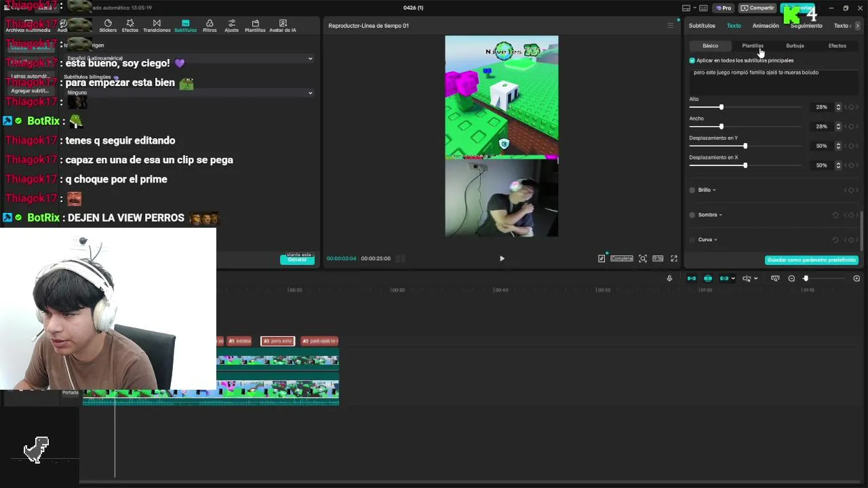Open the Stickers panel
The image size is (868, 488).
tap(108, 26)
